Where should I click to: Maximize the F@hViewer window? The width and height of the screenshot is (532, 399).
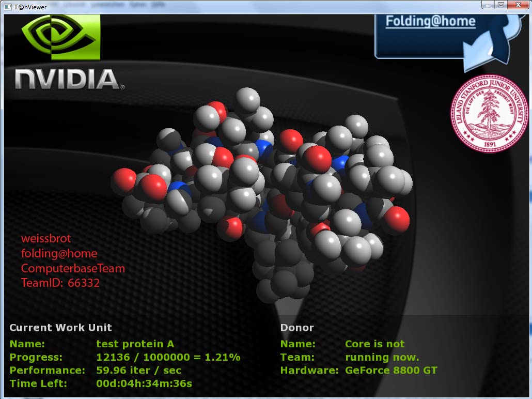tap(501, 5)
